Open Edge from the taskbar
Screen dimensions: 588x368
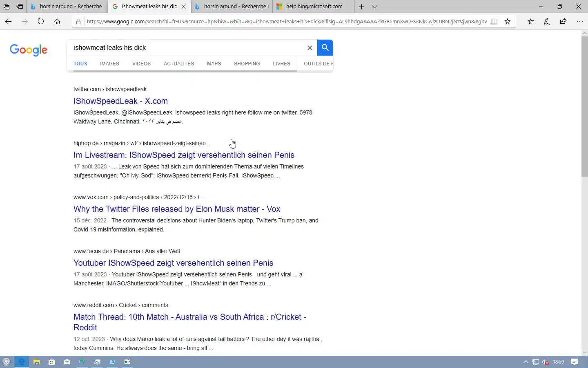coord(22,362)
